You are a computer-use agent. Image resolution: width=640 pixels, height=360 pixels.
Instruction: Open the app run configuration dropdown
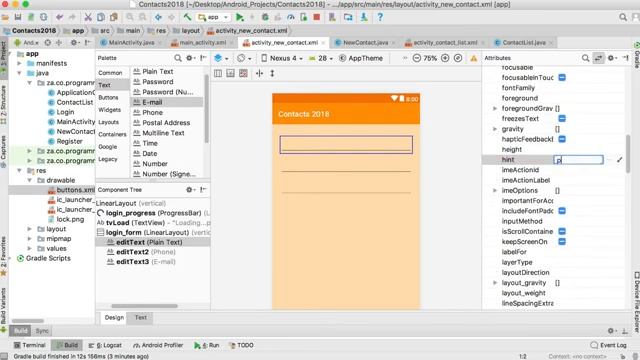(213, 17)
